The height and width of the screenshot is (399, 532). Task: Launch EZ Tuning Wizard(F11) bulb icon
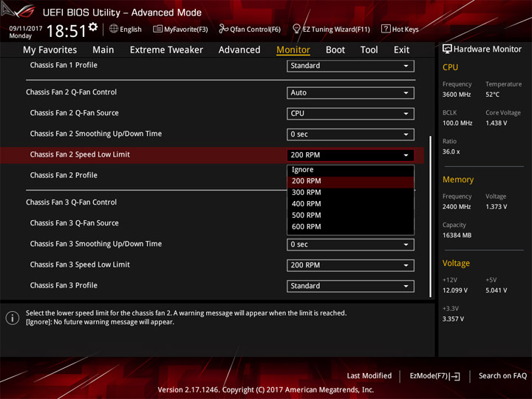[296, 29]
